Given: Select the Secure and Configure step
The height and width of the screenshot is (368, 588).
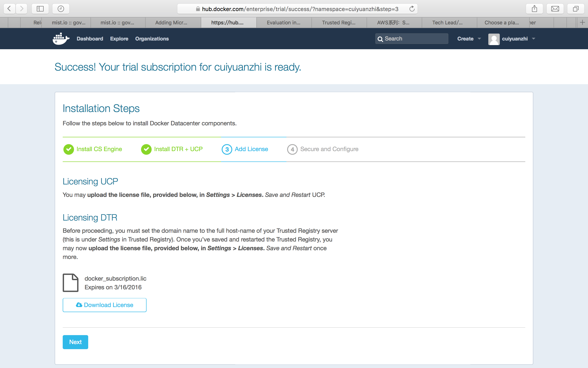Looking at the screenshot, I should click(x=323, y=149).
